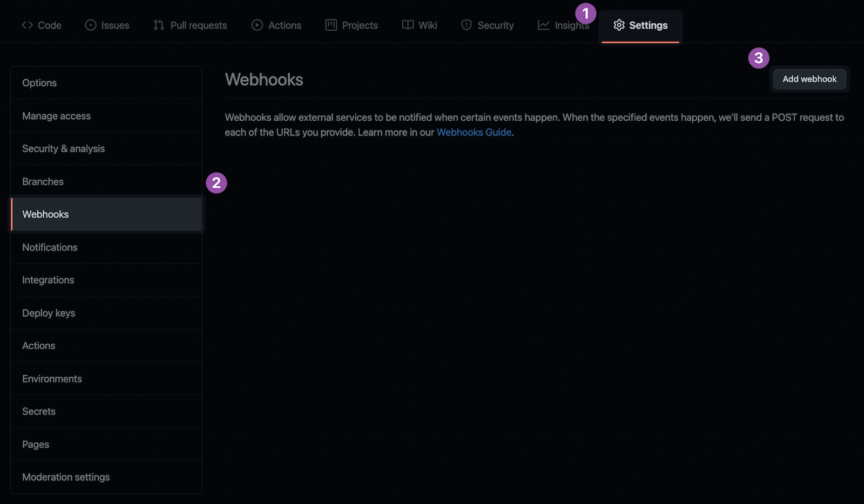Open the Code tab
The height and width of the screenshot is (504, 864).
[x=42, y=25]
